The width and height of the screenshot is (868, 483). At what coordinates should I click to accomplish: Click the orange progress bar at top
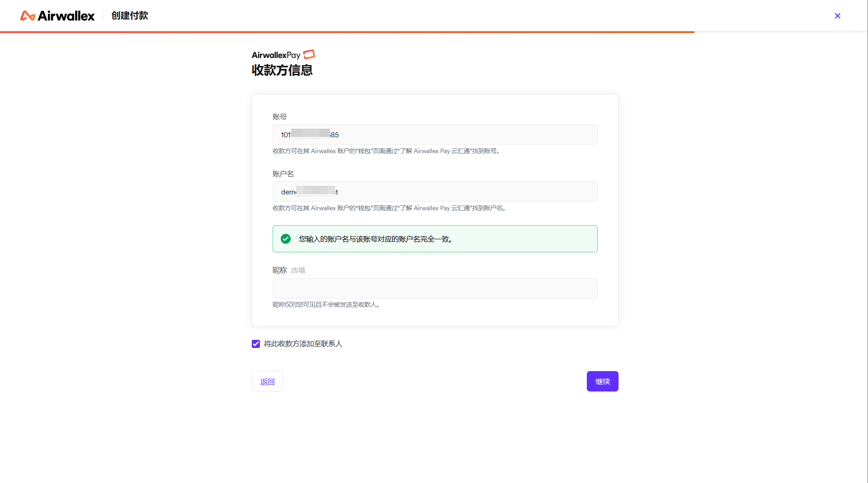[347, 32]
